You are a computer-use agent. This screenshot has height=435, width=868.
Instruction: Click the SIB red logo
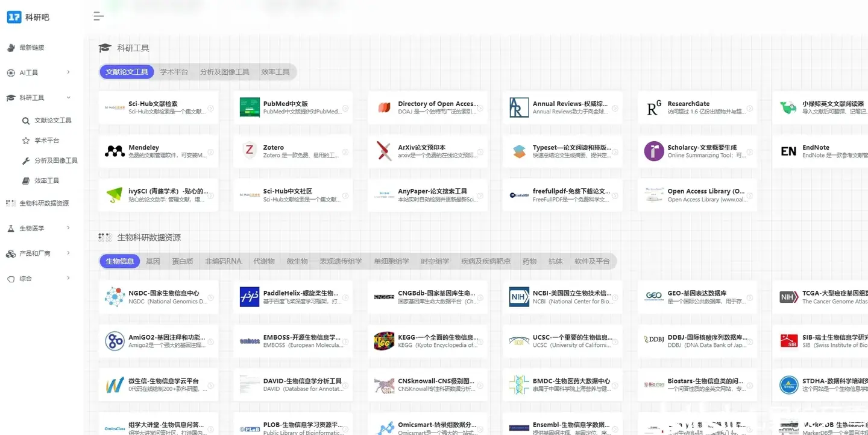coord(788,341)
